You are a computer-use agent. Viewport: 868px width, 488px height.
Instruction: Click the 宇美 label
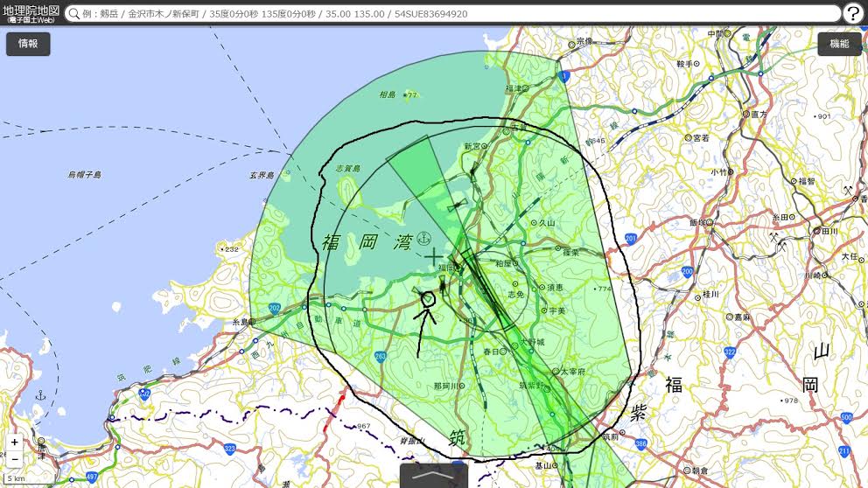click(x=556, y=311)
